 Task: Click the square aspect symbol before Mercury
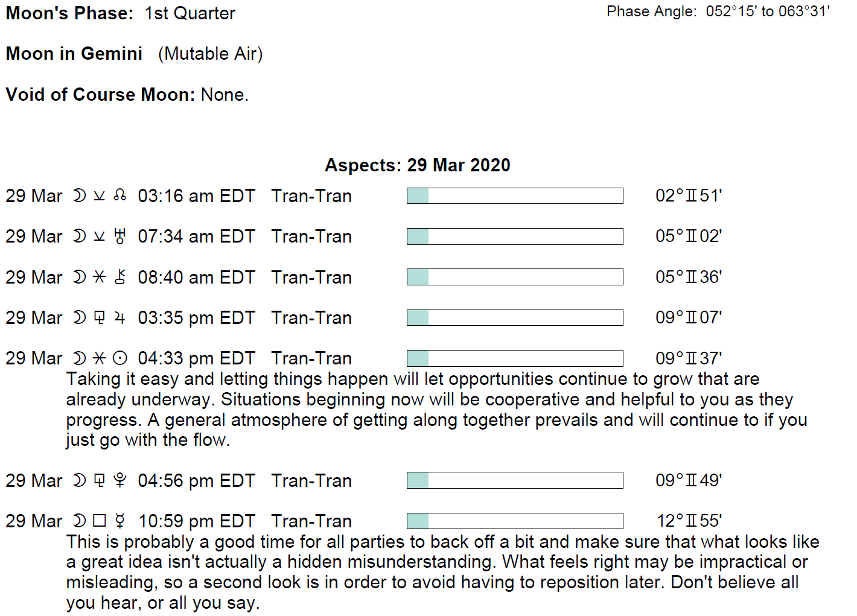[100, 521]
